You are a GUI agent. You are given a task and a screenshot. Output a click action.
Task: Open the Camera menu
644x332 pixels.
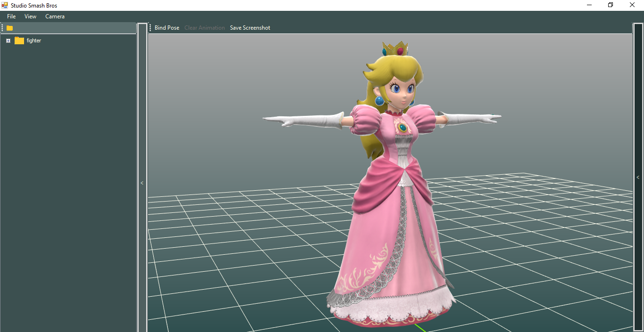55,16
